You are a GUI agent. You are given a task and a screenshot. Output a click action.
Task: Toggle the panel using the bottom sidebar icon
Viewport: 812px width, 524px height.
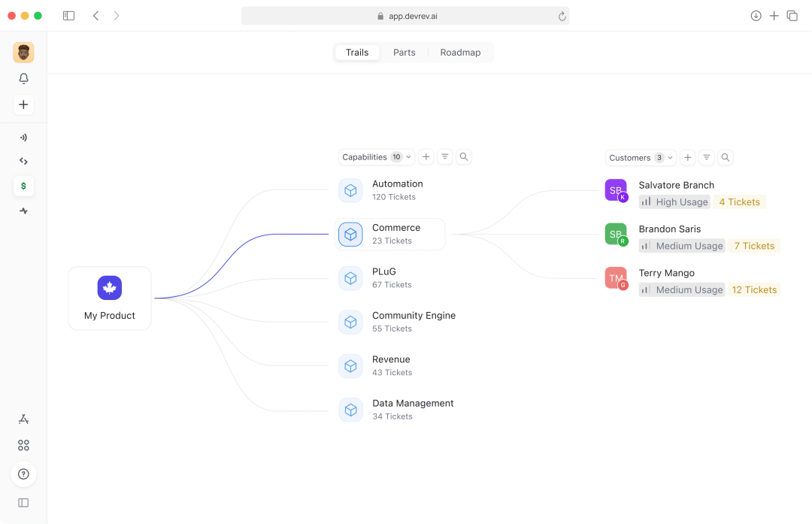[x=23, y=502]
